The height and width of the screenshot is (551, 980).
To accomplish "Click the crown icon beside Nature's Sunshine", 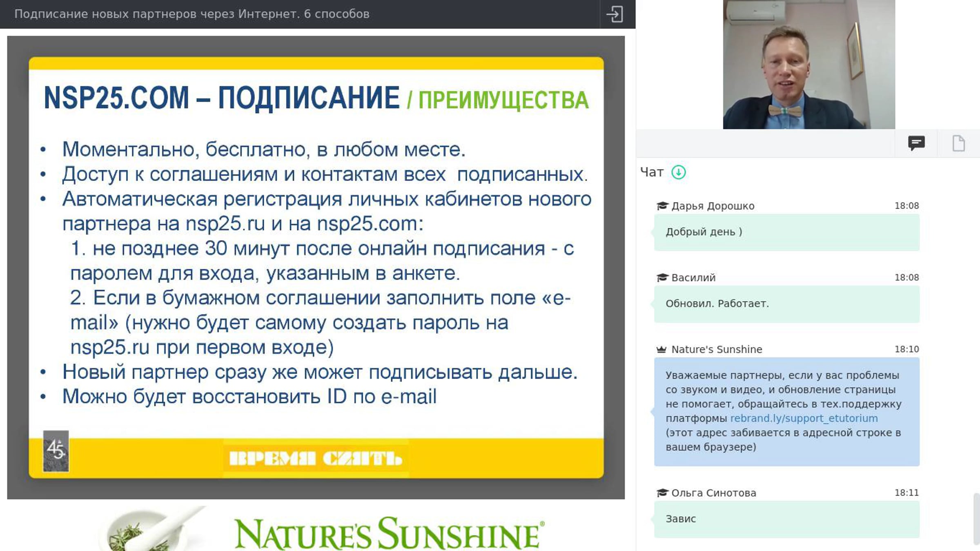I will pyautogui.click(x=661, y=349).
